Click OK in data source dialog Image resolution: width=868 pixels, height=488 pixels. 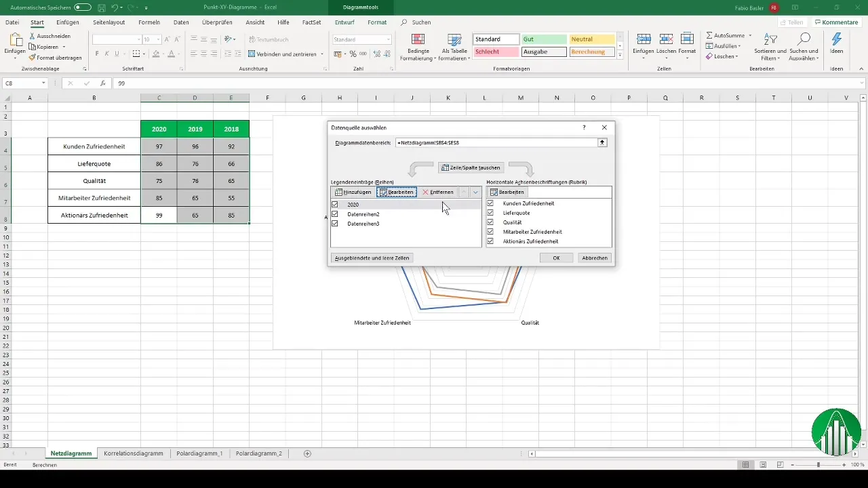click(x=556, y=258)
